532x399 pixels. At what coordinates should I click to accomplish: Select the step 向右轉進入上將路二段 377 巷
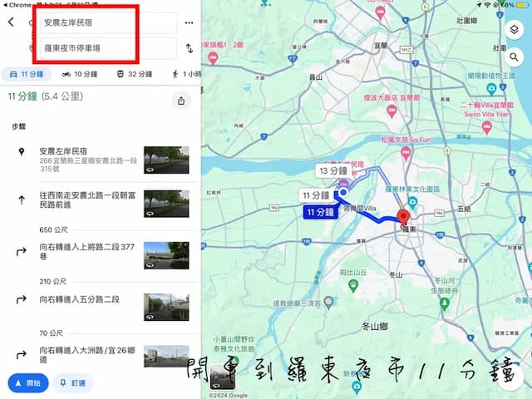pyautogui.click(x=87, y=251)
